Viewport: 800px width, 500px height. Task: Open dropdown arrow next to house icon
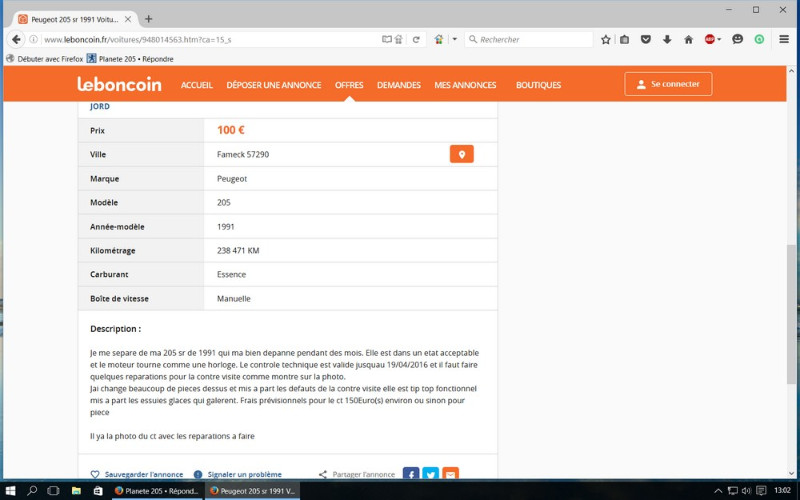(x=455, y=39)
